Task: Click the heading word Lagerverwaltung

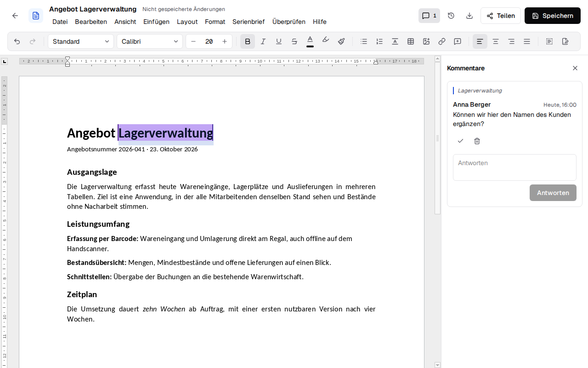Action: coord(165,133)
